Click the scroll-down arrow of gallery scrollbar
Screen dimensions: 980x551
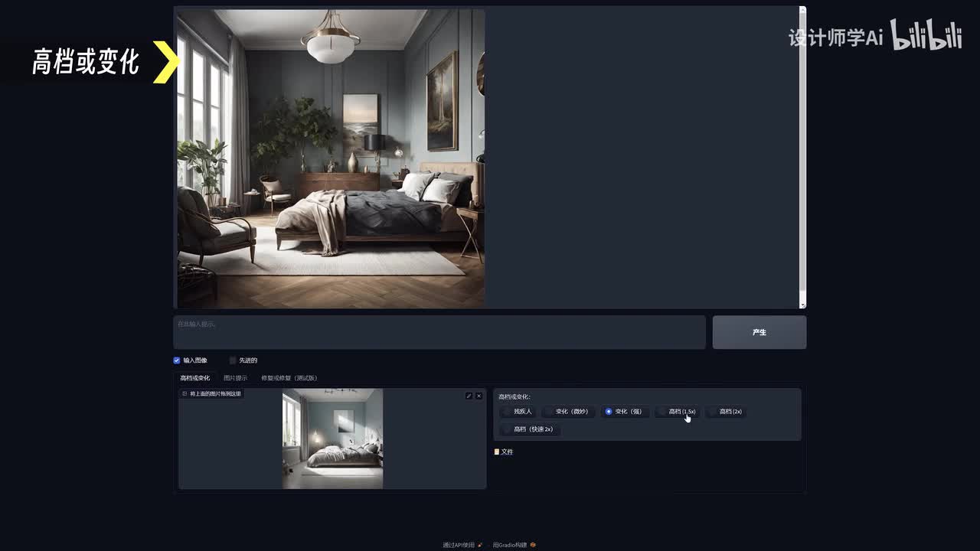[802, 305]
